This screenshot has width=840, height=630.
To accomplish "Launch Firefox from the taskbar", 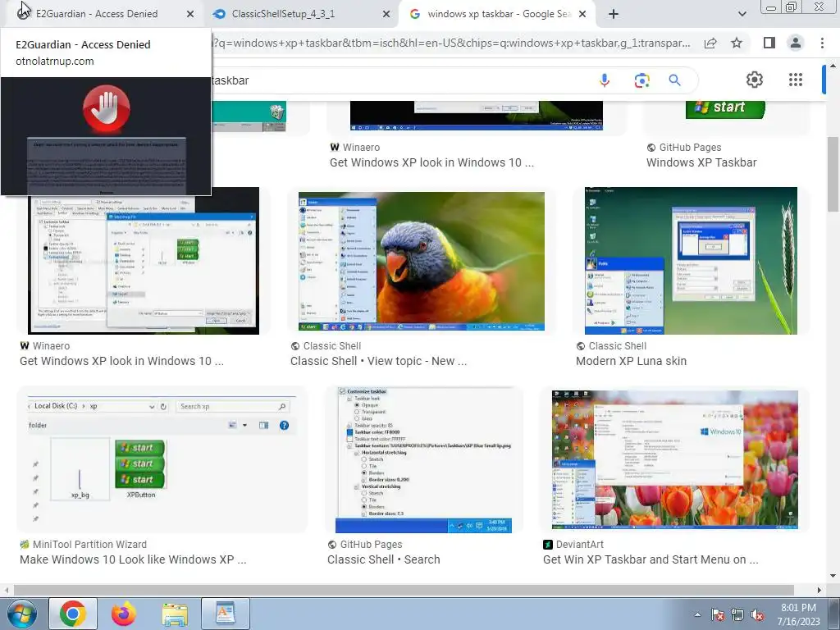I will 124,614.
